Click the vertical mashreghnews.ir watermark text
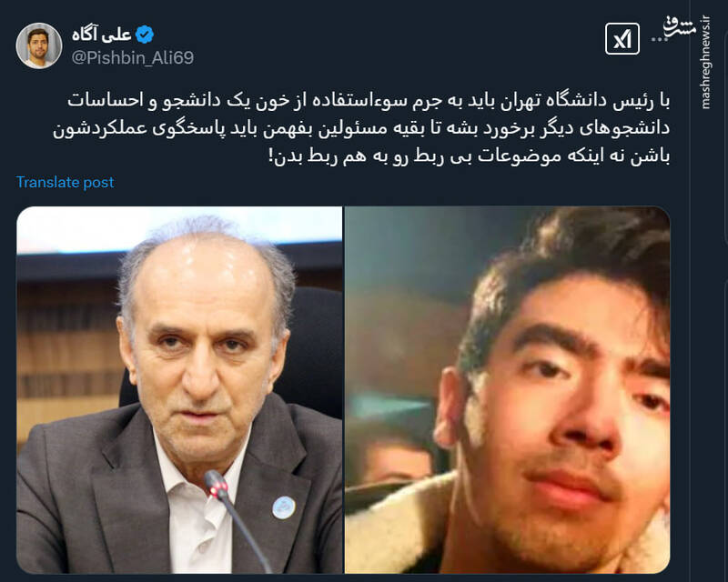This screenshot has width=728, height=582. click(705, 62)
